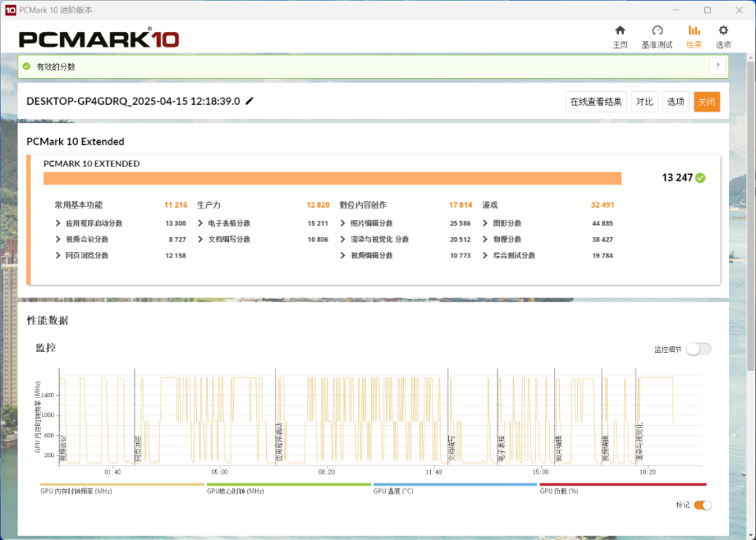Image resolution: width=756 pixels, height=540 pixels.
Task: Open the 选项 gear icon
Action: tap(723, 31)
